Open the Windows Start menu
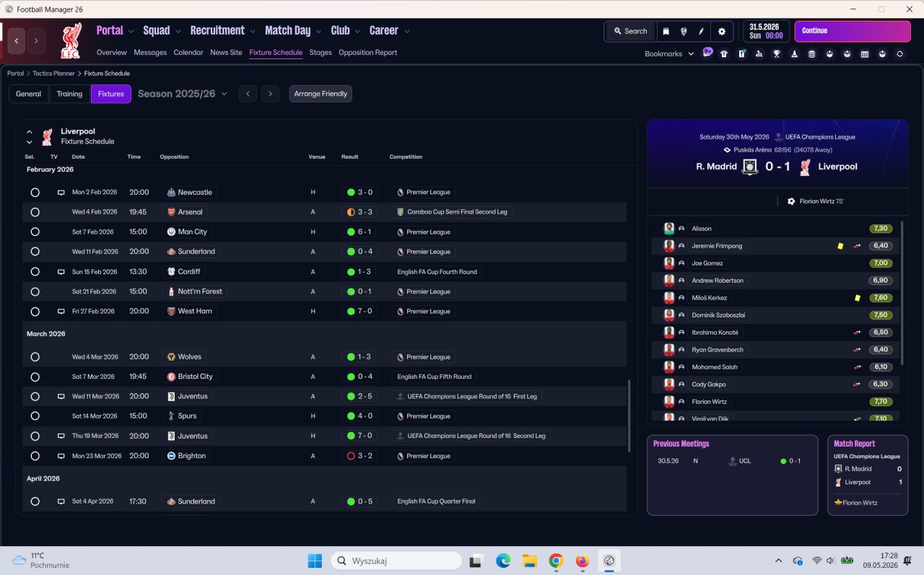 [x=315, y=561]
